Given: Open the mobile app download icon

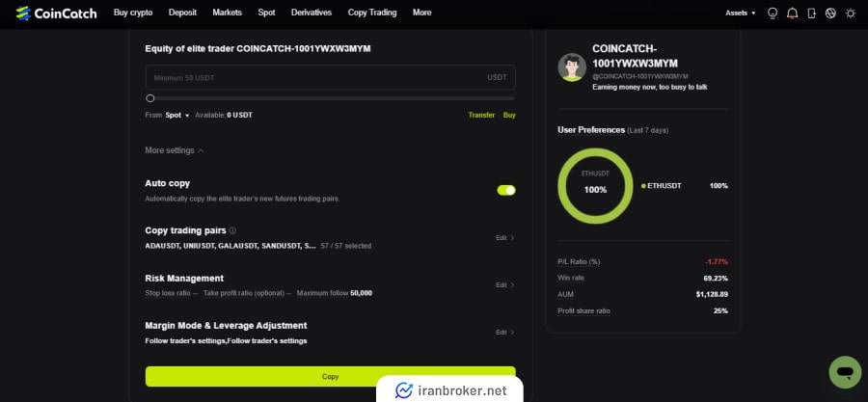Looking at the screenshot, I should click(811, 13).
